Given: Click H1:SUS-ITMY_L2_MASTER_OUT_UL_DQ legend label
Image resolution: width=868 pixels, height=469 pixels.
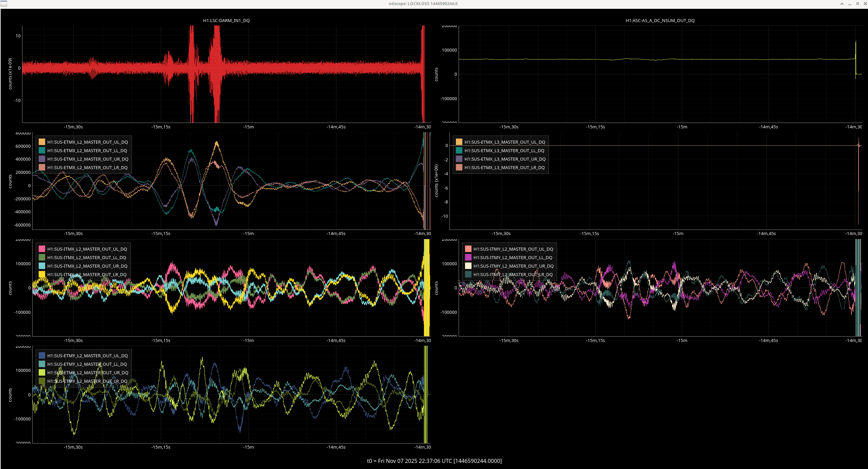Looking at the screenshot, I should [513, 249].
